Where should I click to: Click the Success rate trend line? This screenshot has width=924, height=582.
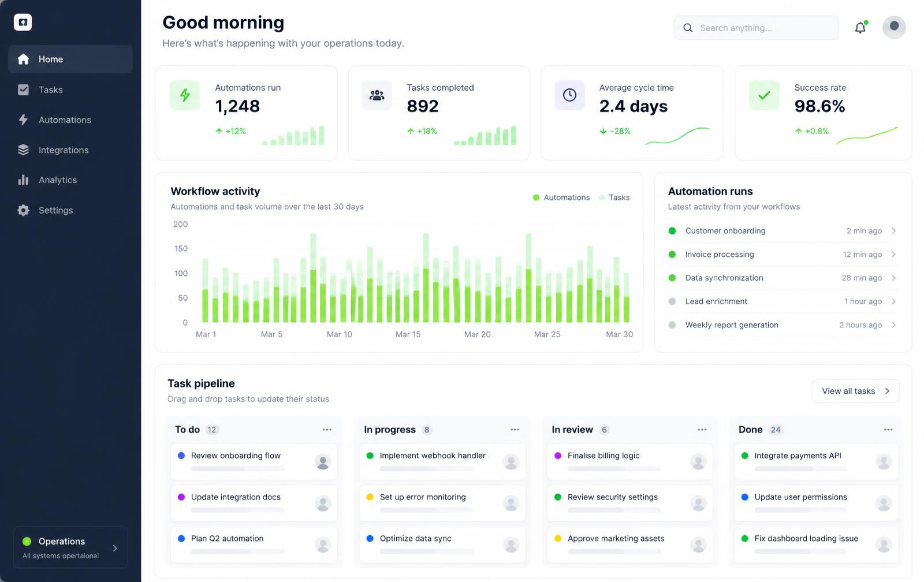pyautogui.click(x=867, y=136)
